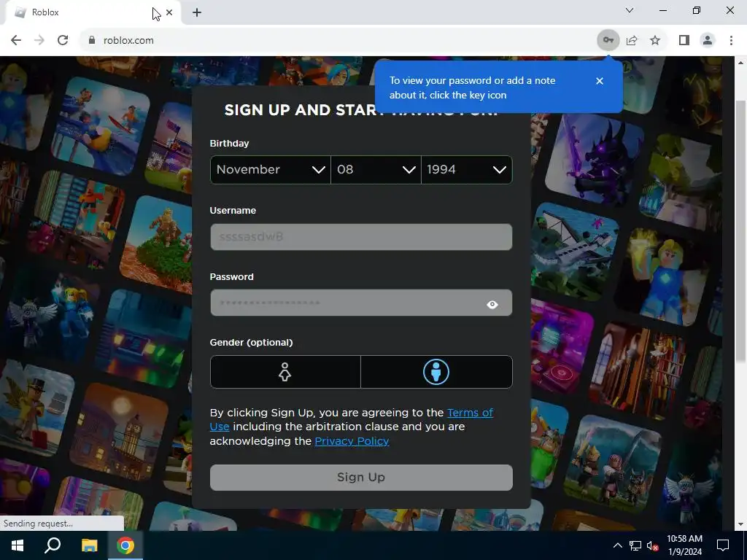Viewport: 747px width, 560px height.
Task: Open the Terms of Use link
Action: coord(470,413)
